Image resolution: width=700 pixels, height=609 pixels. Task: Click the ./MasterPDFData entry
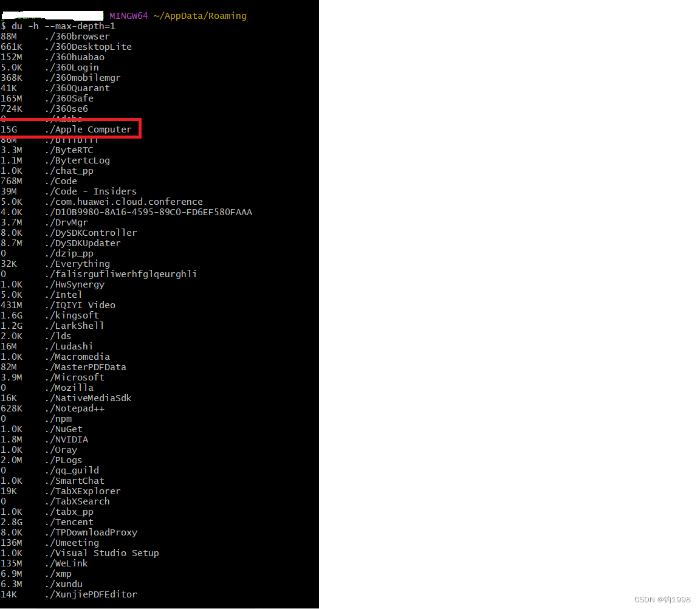63,367
